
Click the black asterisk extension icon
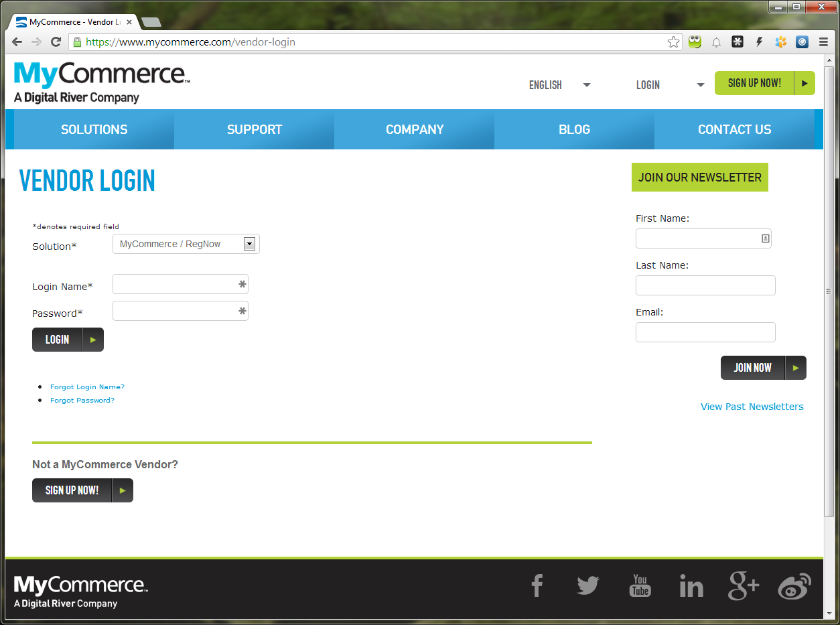point(738,42)
